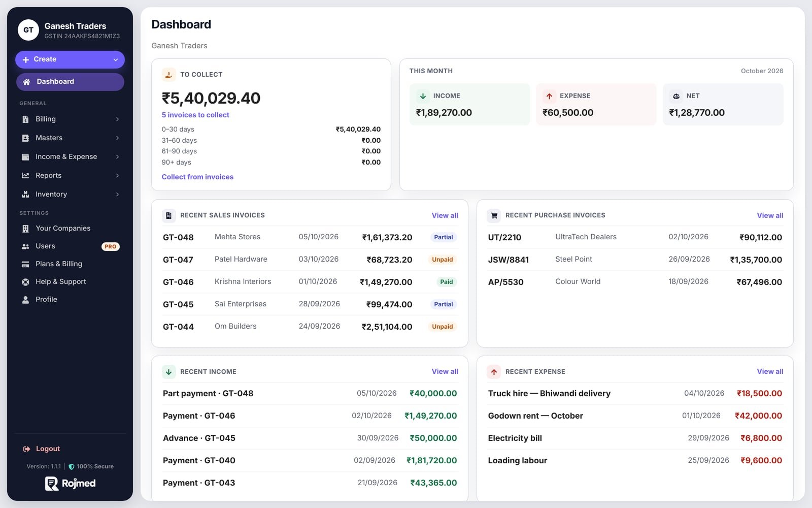812x508 pixels.
Task: View all recent income entries
Action: (445, 372)
